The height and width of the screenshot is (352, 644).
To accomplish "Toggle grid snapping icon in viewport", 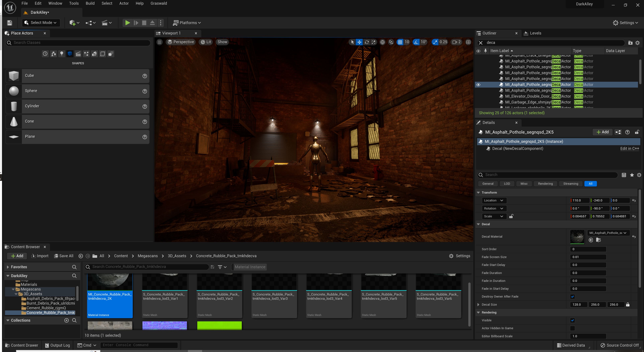I will point(400,42).
